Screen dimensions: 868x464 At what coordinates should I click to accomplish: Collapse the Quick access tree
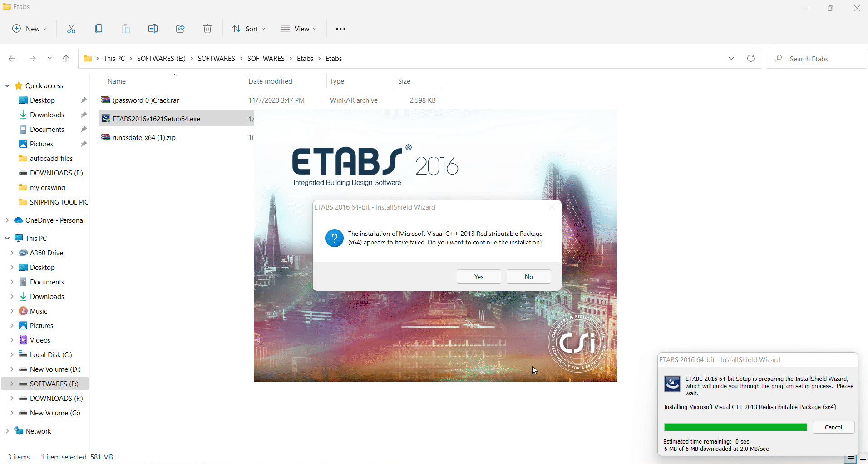coord(7,85)
